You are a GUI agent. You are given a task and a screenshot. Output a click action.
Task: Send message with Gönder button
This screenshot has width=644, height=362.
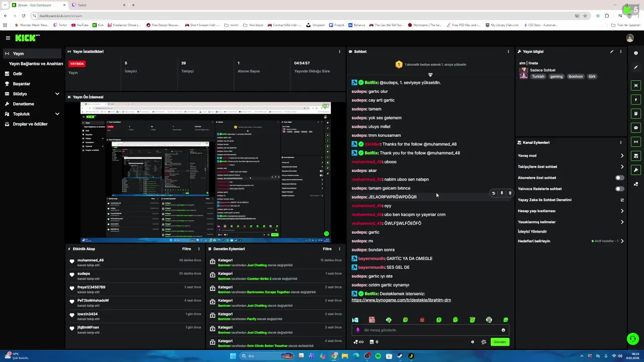pyautogui.click(x=500, y=342)
